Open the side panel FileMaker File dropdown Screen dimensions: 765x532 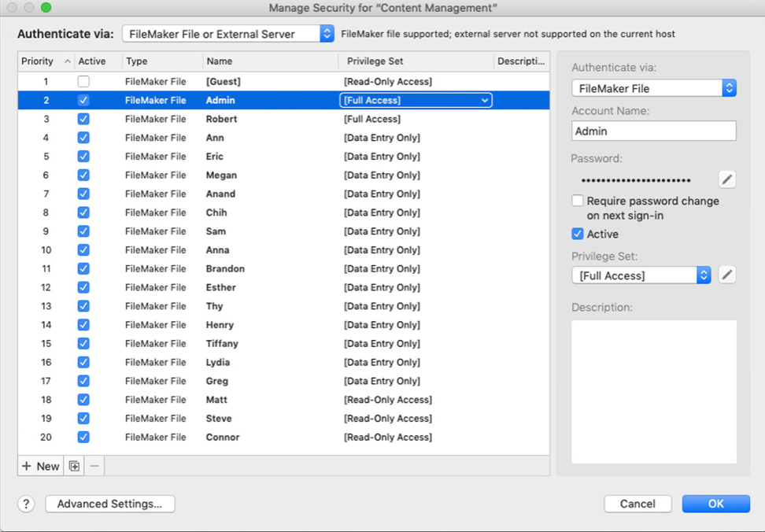[654, 88]
